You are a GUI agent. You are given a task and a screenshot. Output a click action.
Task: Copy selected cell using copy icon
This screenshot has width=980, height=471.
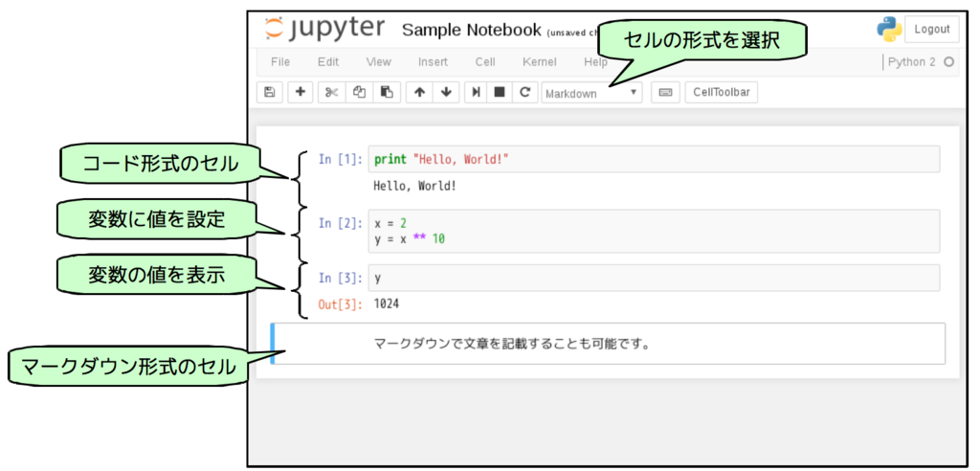[x=360, y=93]
